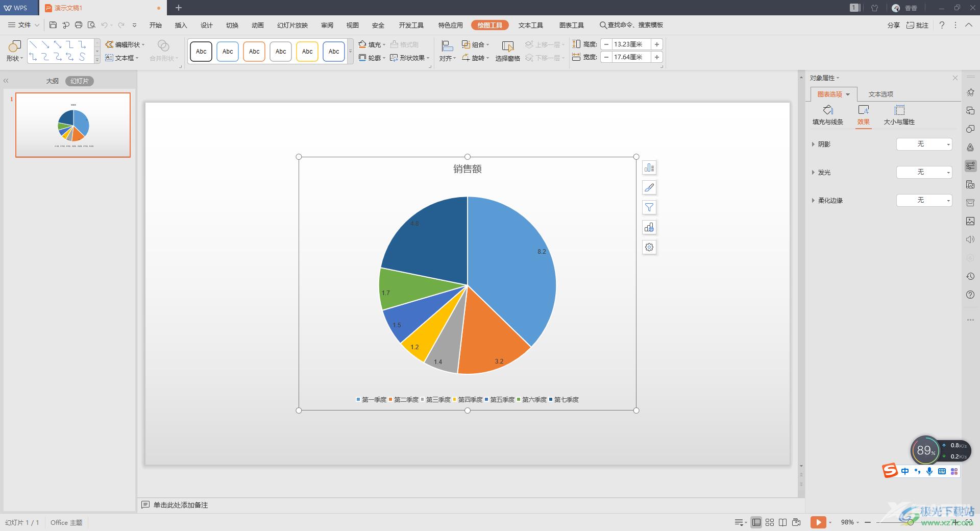Screen dimensions: 980x531
Task: Open the 图表工具 Chart Tools tab
Action: [571, 25]
